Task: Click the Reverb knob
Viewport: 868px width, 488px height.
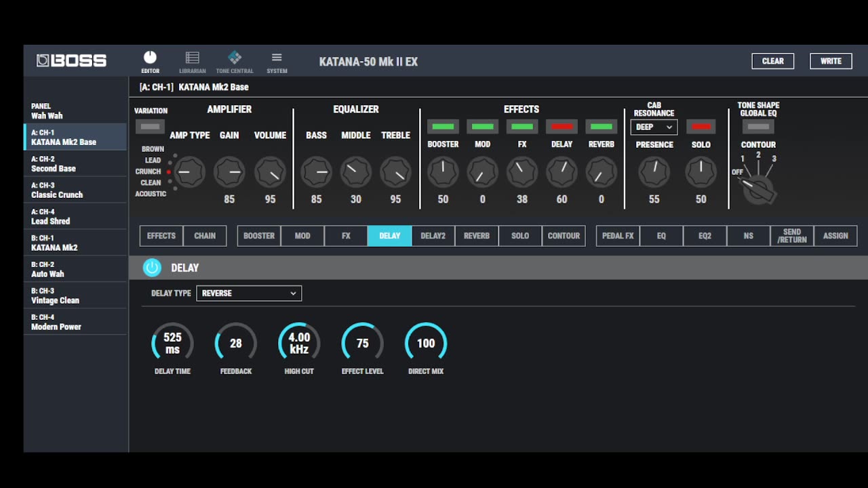Action: [601, 172]
